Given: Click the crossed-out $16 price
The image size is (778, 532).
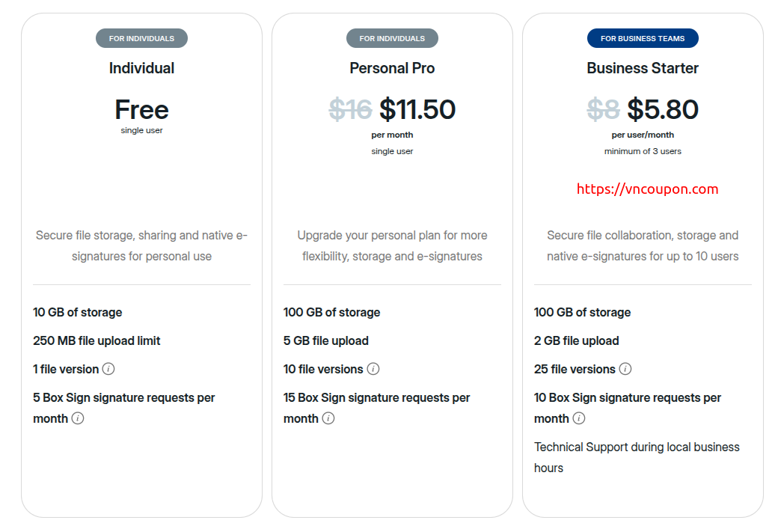Looking at the screenshot, I should point(350,110).
